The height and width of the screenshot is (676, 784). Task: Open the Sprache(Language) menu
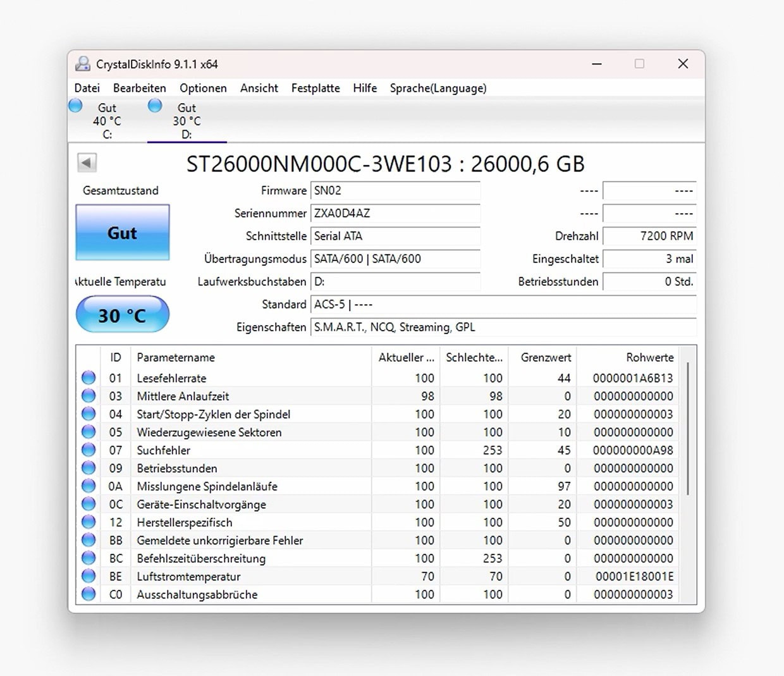click(438, 88)
